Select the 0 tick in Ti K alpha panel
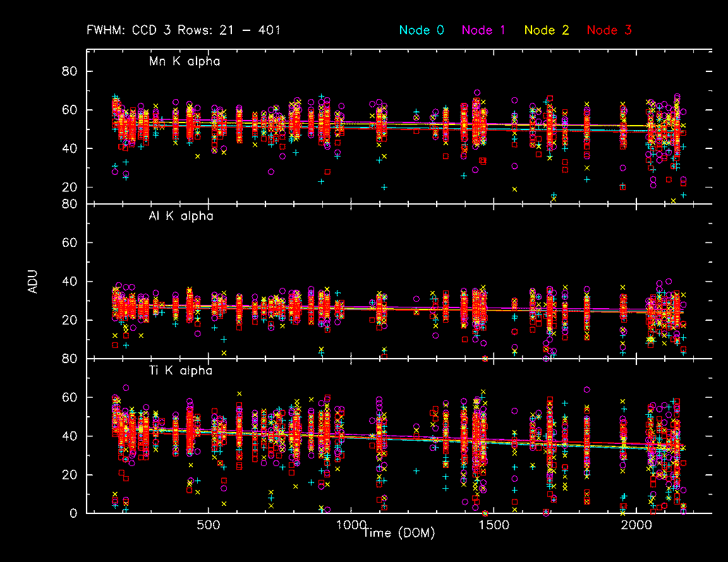This screenshot has width=728, height=562. click(x=73, y=513)
